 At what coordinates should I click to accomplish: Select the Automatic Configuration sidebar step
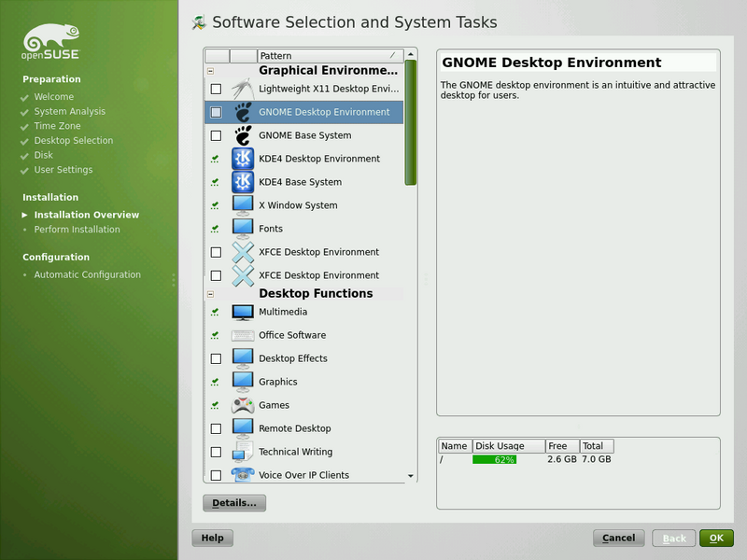(x=87, y=274)
